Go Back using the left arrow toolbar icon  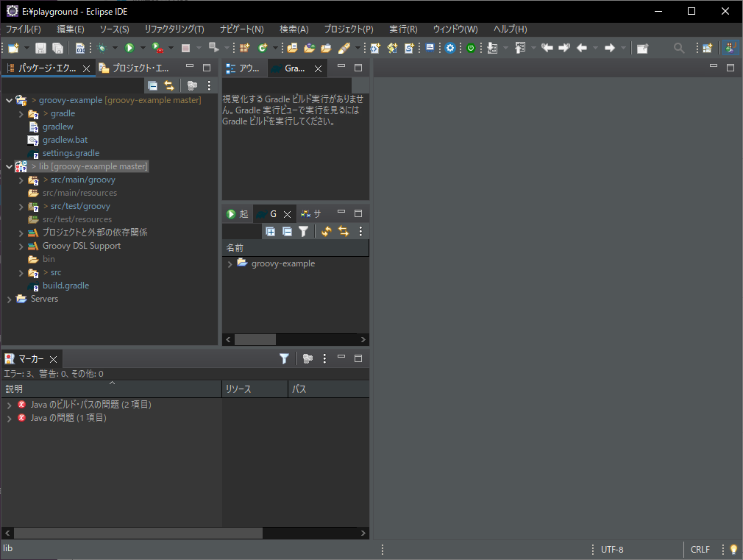582,48
